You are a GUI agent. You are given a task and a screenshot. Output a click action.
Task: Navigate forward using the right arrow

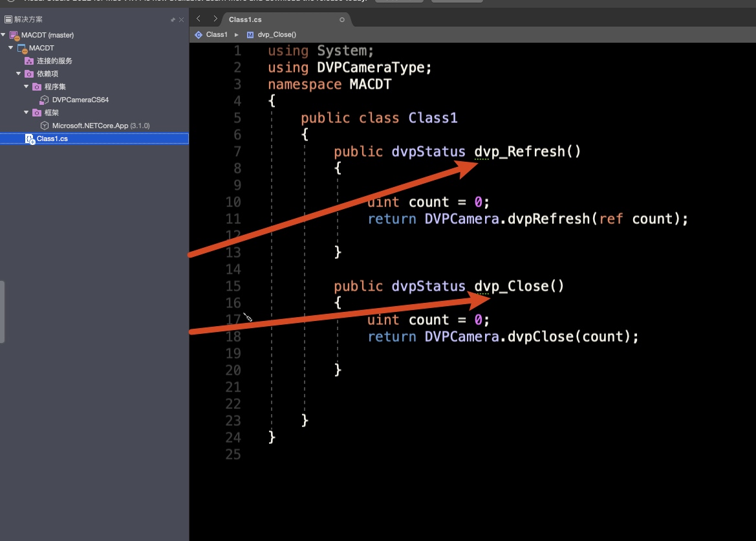215,19
